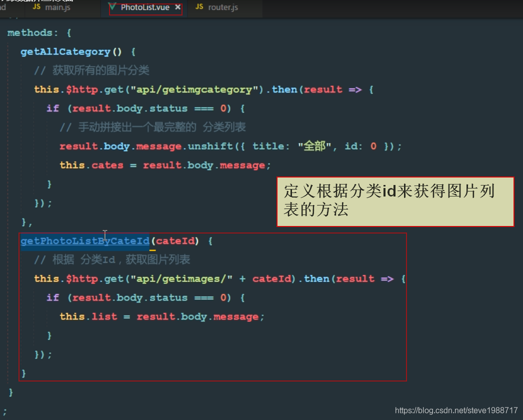
Task: Select the PhotoList.vue tab
Action: (x=145, y=7)
